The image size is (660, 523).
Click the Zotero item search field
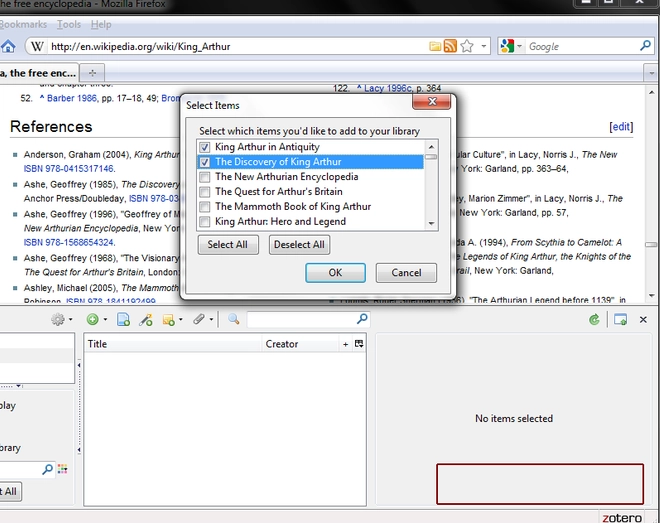pyautogui.click(x=302, y=319)
